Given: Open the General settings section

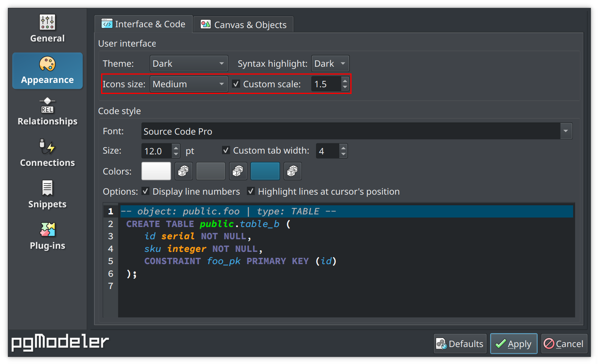Looking at the screenshot, I should pos(47,29).
